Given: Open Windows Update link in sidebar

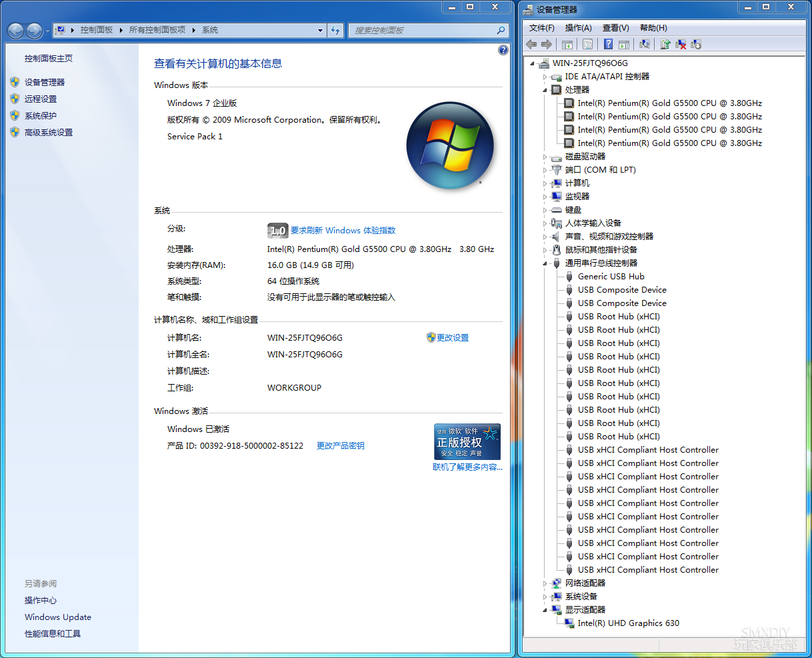Looking at the screenshot, I should click(58, 617).
